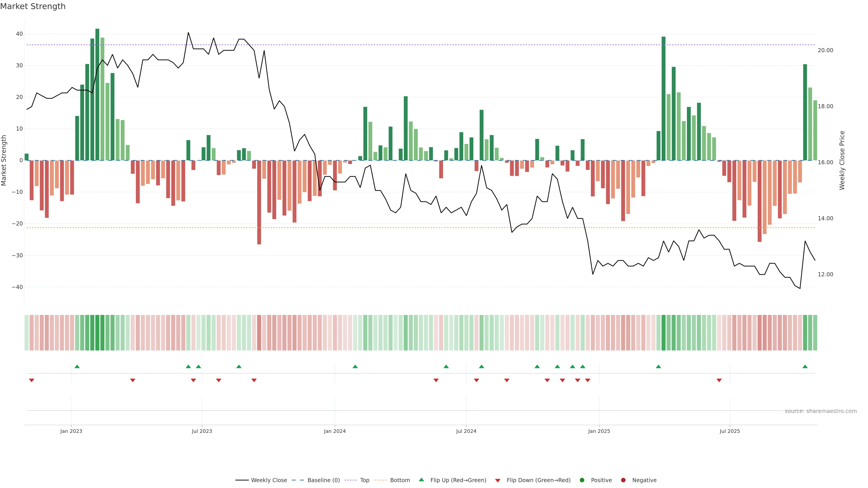Viewport: 868px width, 488px height.
Task: Click the Weekly Close Price axis title
Action: click(x=842, y=160)
